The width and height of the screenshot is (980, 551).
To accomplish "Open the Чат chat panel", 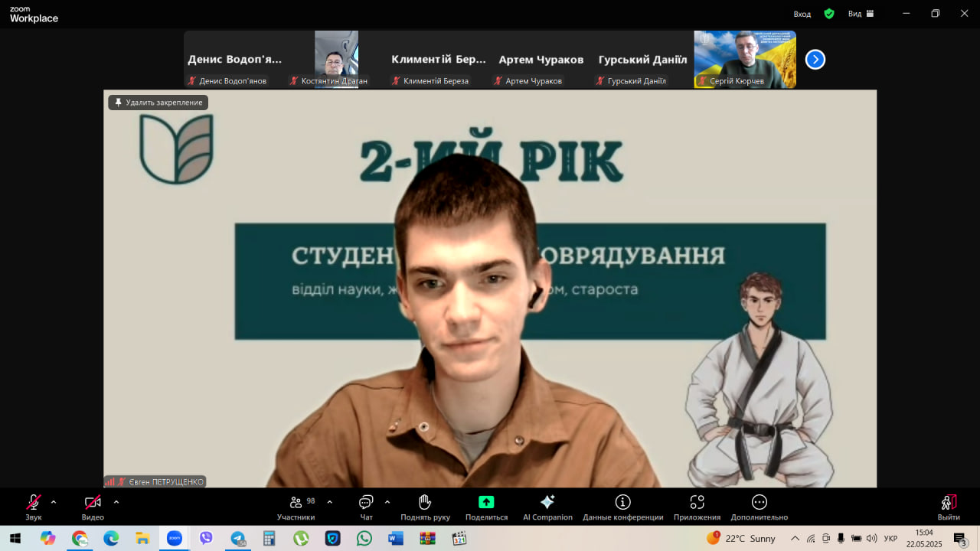I will point(366,507).
